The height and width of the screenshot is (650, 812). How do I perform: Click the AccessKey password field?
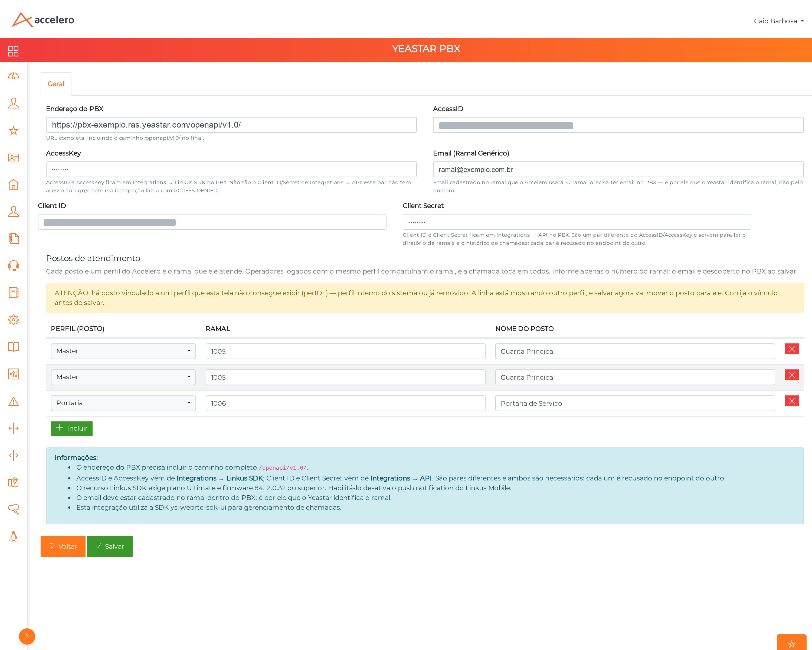pyautogui.click(x=231, y=169)
